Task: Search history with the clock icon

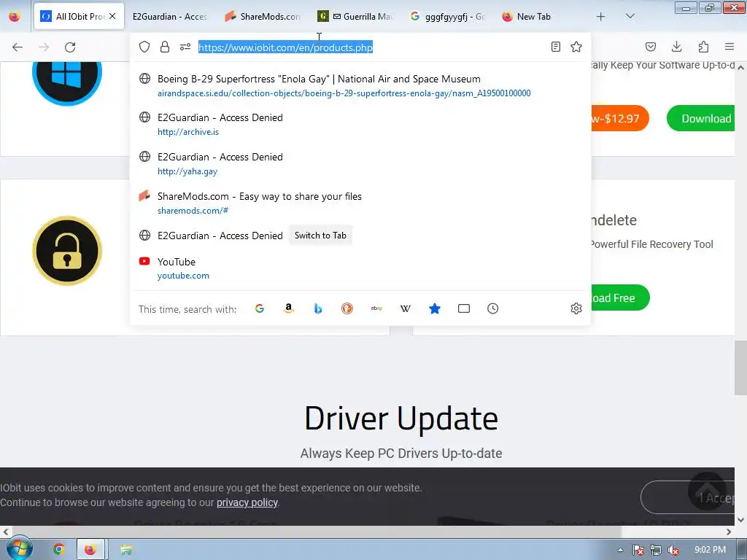Action: pos(493,308)
